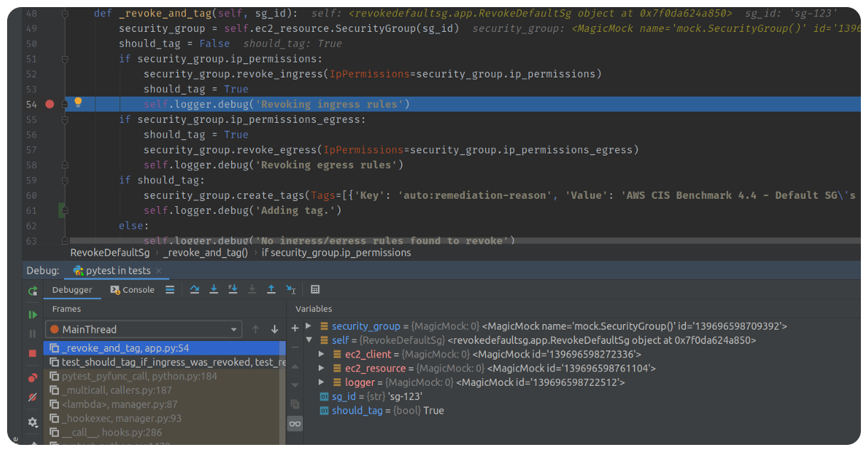Open debugger settings gear

pos(33,422)
